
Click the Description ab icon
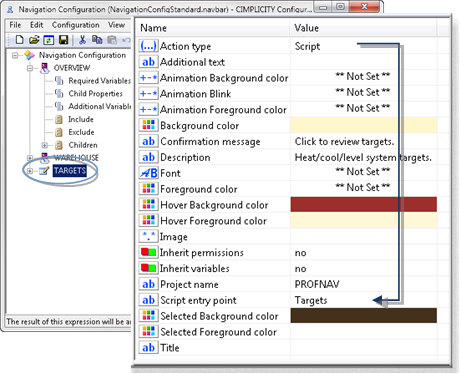click(x=148, y=157)
